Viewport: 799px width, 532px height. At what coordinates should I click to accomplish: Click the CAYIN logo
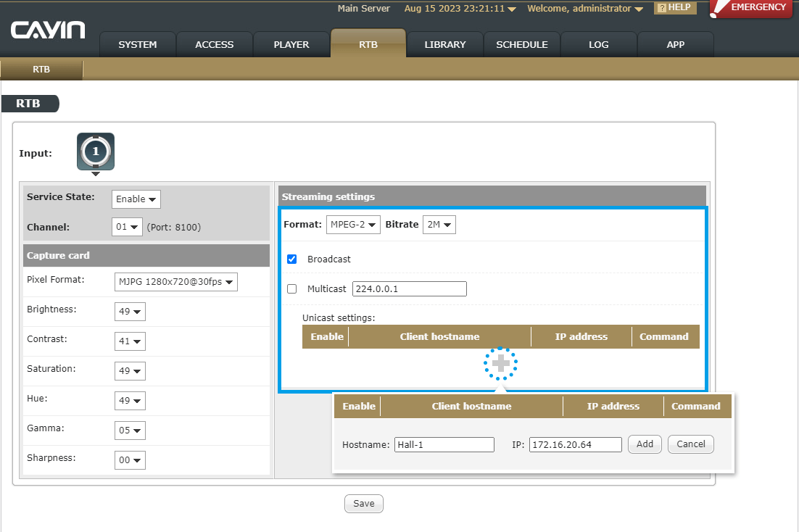tap(48, 30)
